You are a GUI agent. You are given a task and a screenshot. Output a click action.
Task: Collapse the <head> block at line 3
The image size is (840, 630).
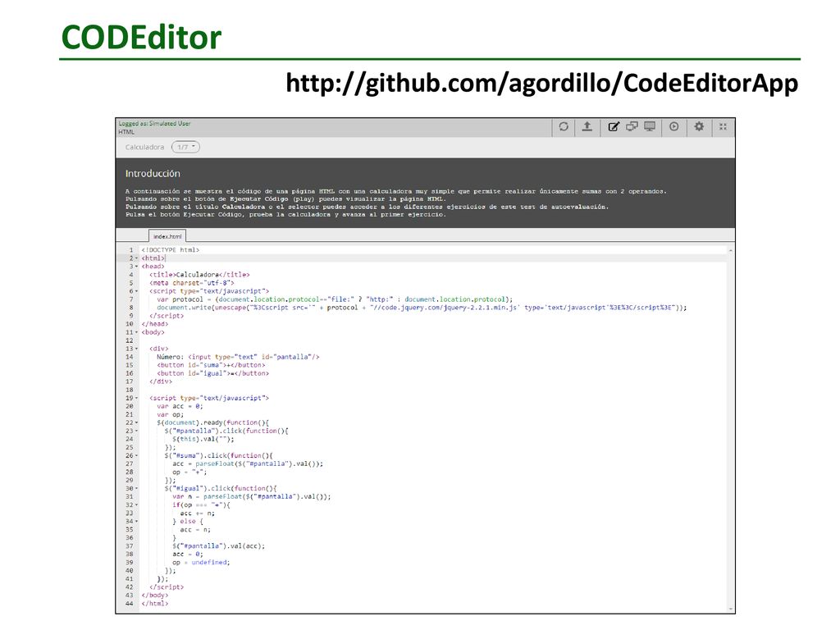click(137, 267)
